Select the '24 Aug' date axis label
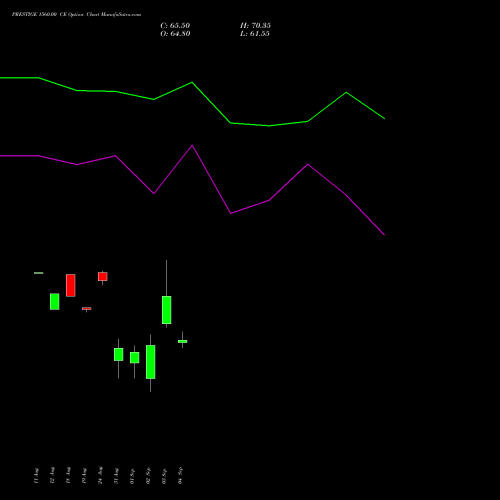This screenshot has height=500, width=500. click(100, 476)
